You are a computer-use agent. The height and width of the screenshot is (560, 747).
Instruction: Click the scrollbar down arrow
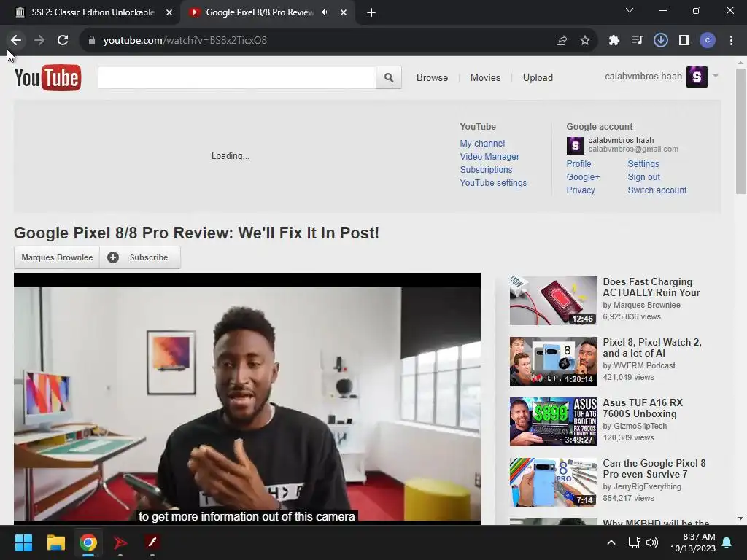(x=740, y=518)
